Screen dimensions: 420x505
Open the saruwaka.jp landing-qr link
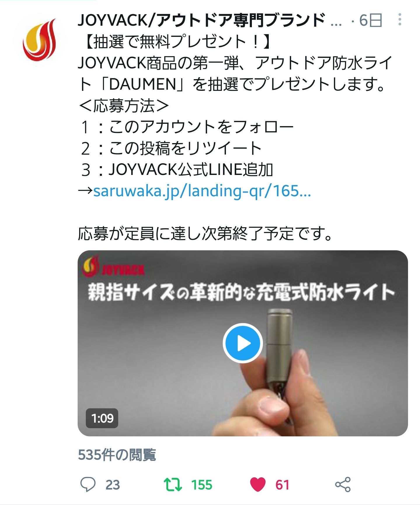pos(202,191)
